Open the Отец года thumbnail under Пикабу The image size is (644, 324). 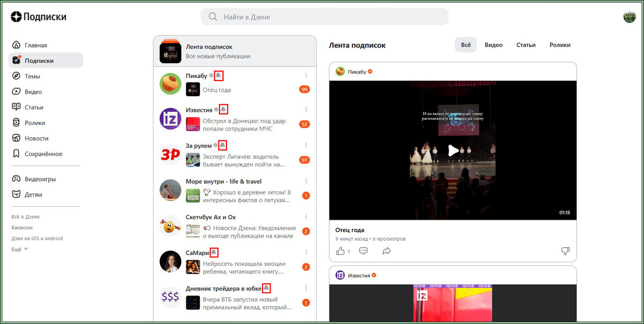(193, 89)
